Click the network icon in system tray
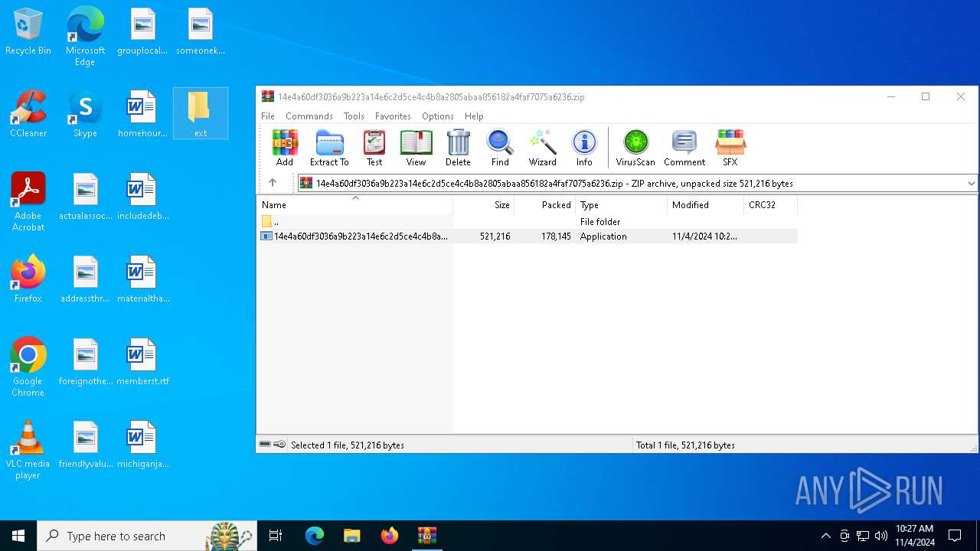980x551 pixels. (863, 536)
